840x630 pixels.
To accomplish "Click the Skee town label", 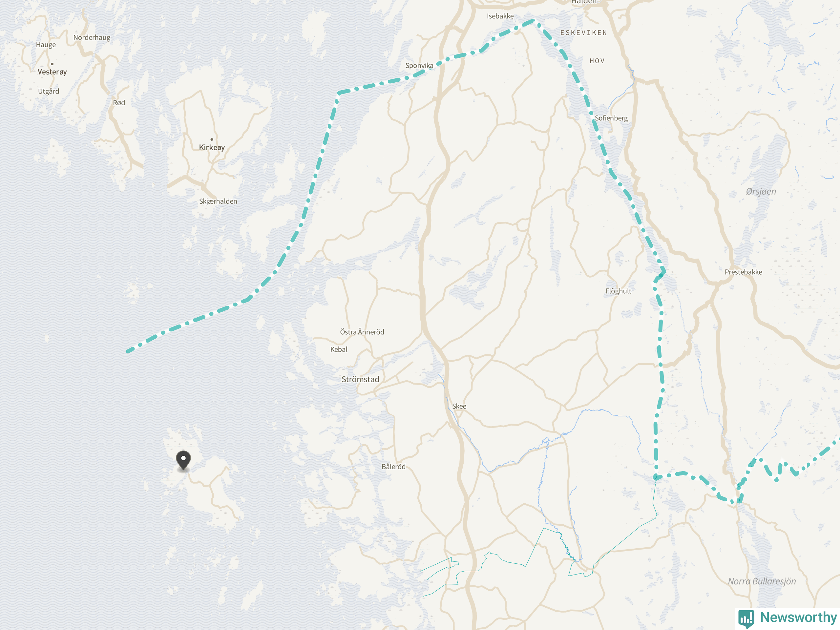I will coord(459,406).
